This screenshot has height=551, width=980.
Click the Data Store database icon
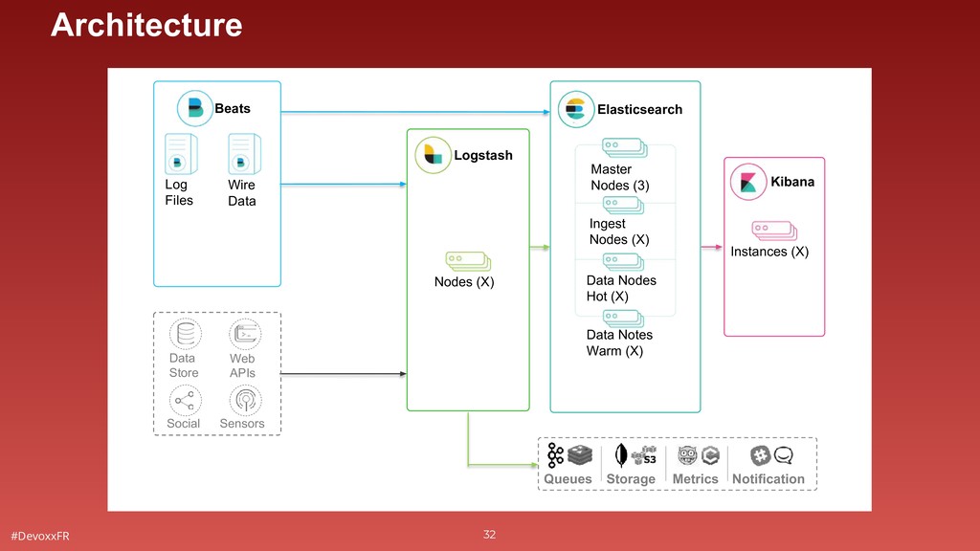(x=185, y=334)
